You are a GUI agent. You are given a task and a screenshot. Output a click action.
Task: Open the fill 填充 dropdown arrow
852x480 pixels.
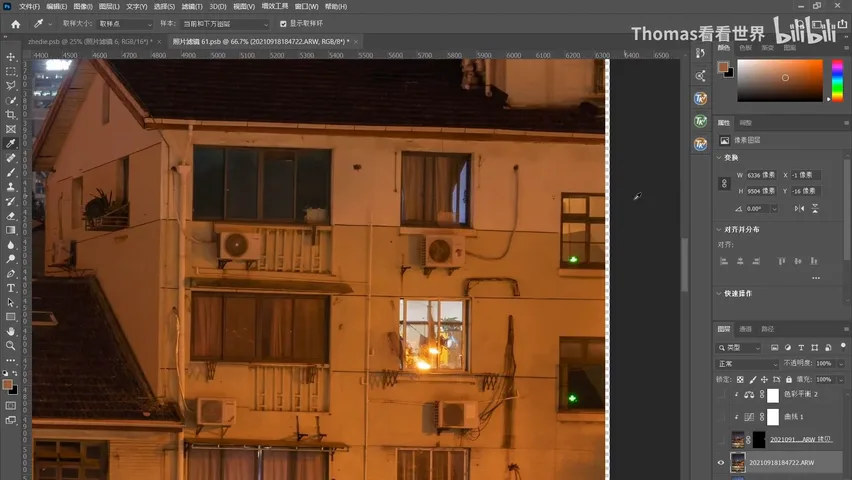pos(841,379)
